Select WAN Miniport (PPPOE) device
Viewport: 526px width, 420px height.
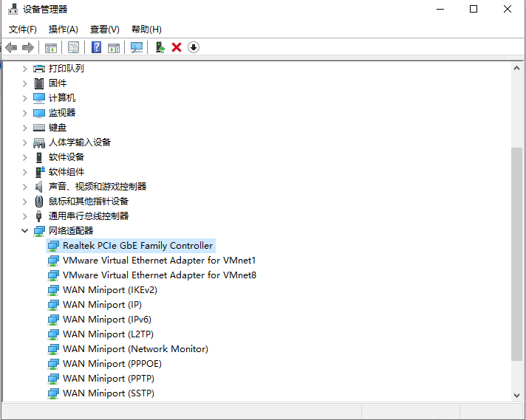pyautogui.click(x=112, y=364)
